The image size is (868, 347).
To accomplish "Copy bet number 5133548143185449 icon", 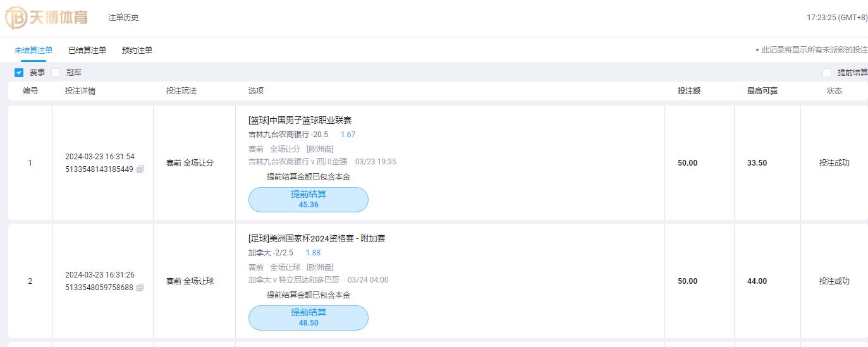I will 140,169.
